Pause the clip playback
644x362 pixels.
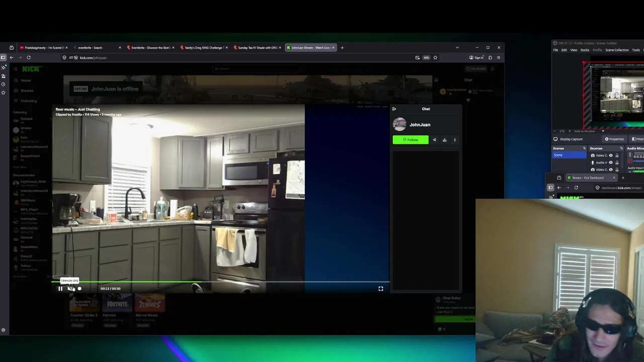coord(60,289)
